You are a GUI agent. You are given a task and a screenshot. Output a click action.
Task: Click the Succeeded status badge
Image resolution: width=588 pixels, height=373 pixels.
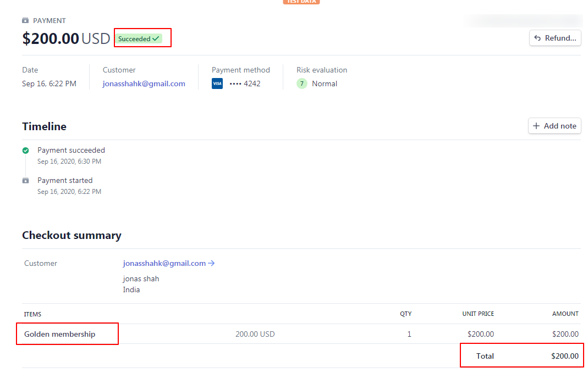coord(139,38)
